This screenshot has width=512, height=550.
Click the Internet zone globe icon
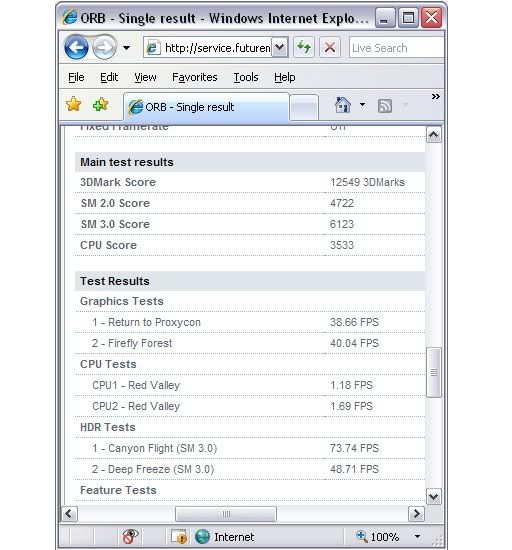[202, 537]
